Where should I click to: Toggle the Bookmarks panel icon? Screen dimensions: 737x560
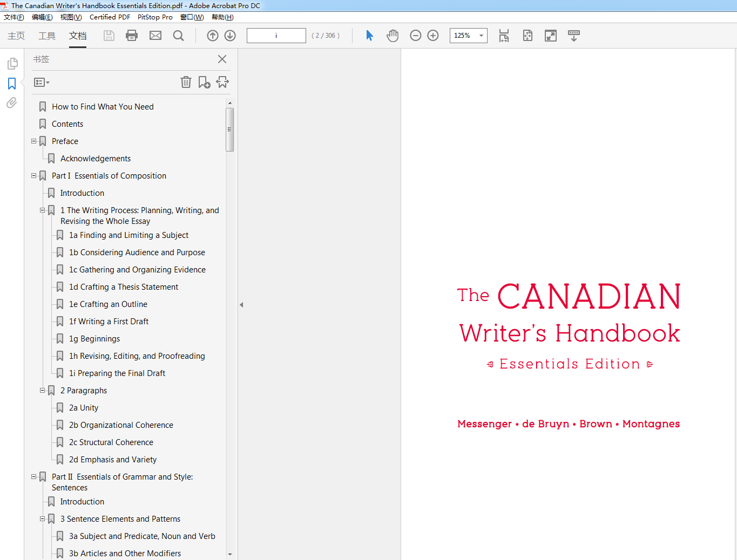[12, 84]
